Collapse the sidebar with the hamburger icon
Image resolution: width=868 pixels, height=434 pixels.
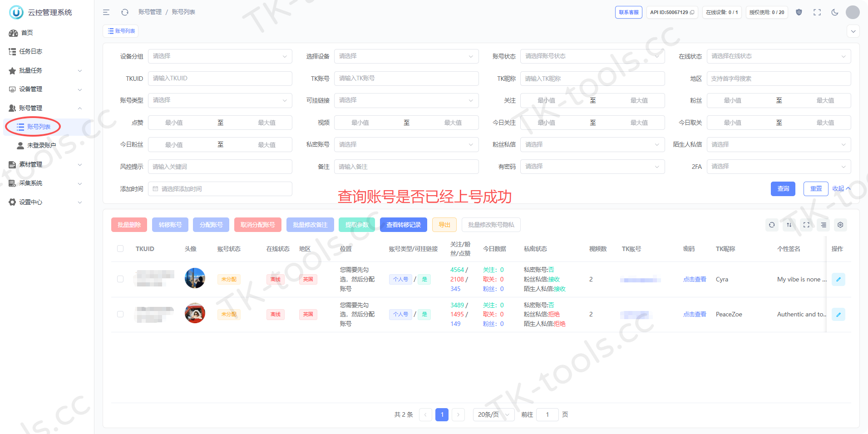(x=106, y=12)
